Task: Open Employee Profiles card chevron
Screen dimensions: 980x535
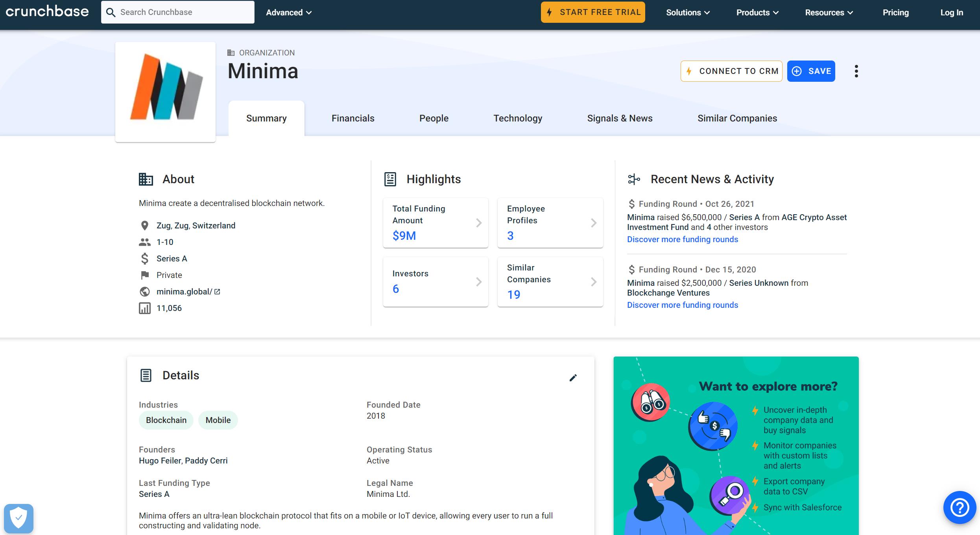Action: coord(594,223)
